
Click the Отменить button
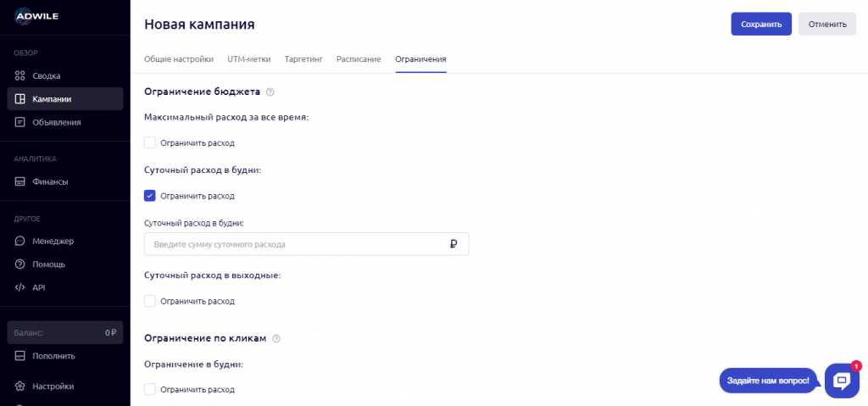tap(826, 24)
